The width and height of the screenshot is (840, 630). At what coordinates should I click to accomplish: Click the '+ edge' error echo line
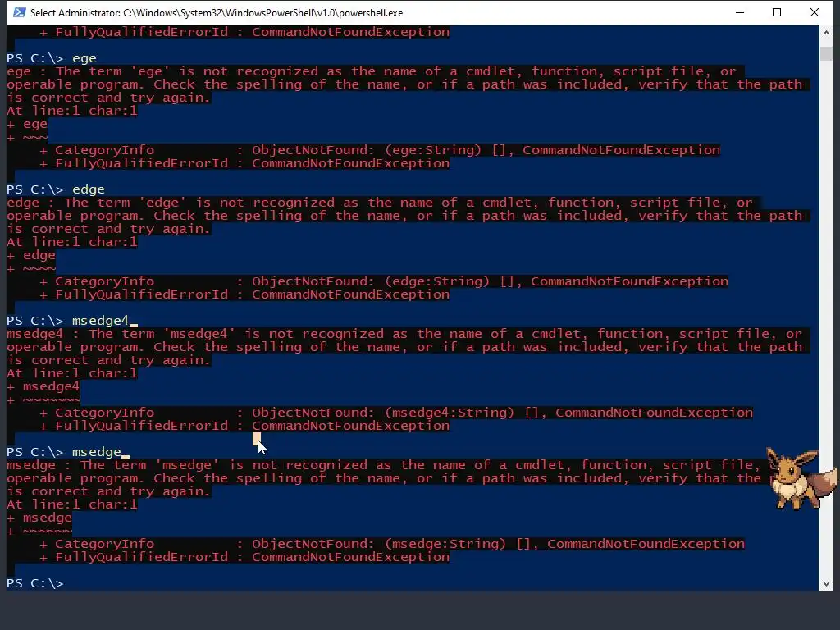[31, 255]
